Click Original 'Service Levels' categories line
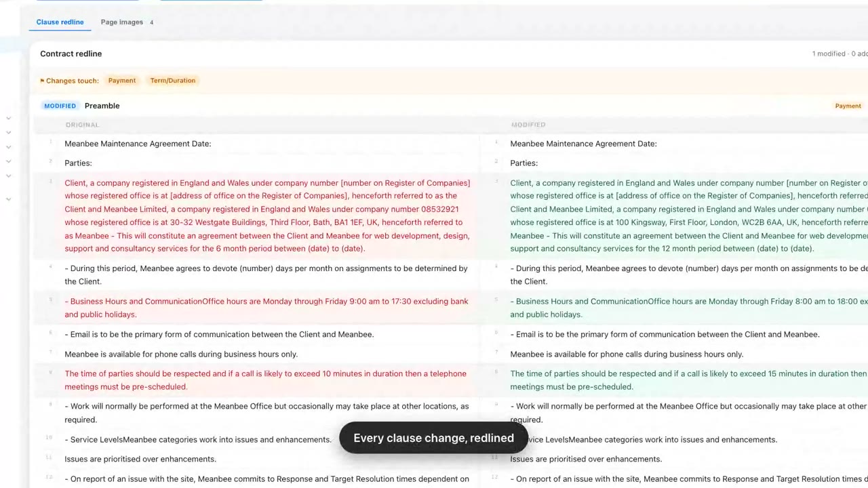 click(x=198, y=439)
